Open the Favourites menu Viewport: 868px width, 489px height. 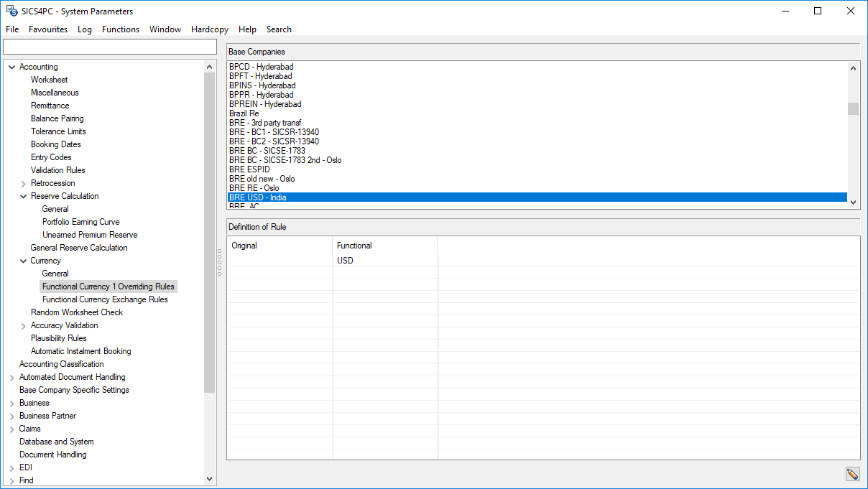[48, 29]
